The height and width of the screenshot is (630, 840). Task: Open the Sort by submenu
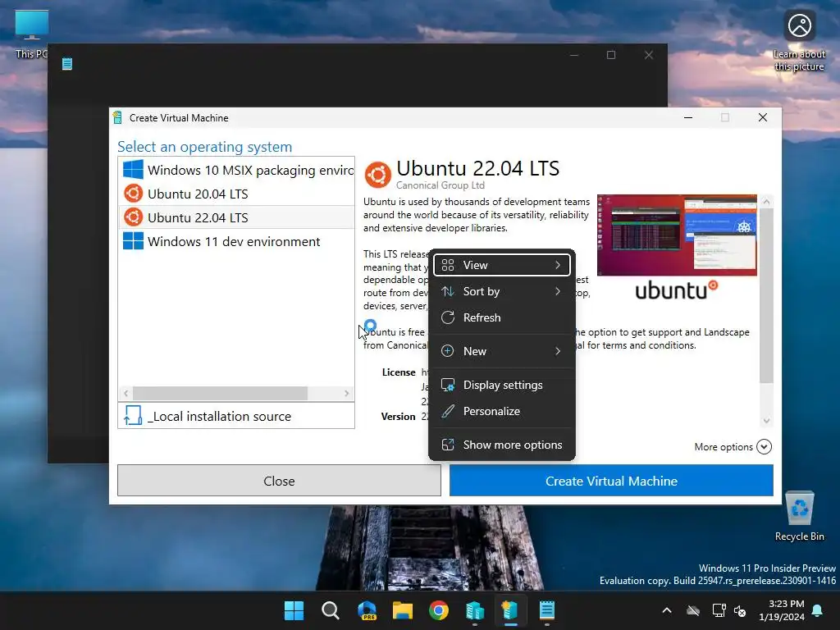click(501, 291)
